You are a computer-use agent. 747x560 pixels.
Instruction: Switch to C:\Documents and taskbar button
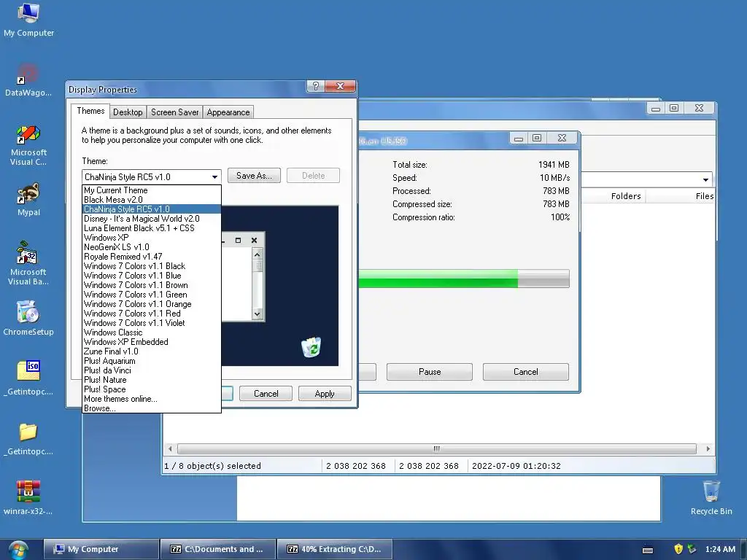(x=218, y=549)
